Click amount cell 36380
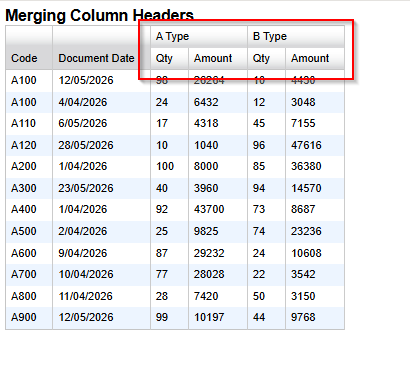Image resolution: width=410 pixels, height=370 pixels. 315,166
